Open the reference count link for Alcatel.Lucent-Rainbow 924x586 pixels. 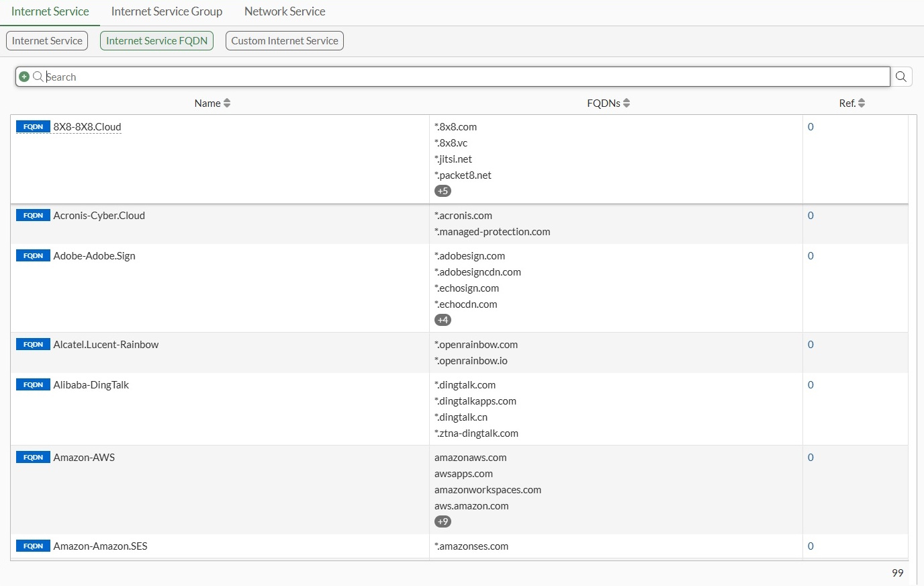tap(811, 345)
